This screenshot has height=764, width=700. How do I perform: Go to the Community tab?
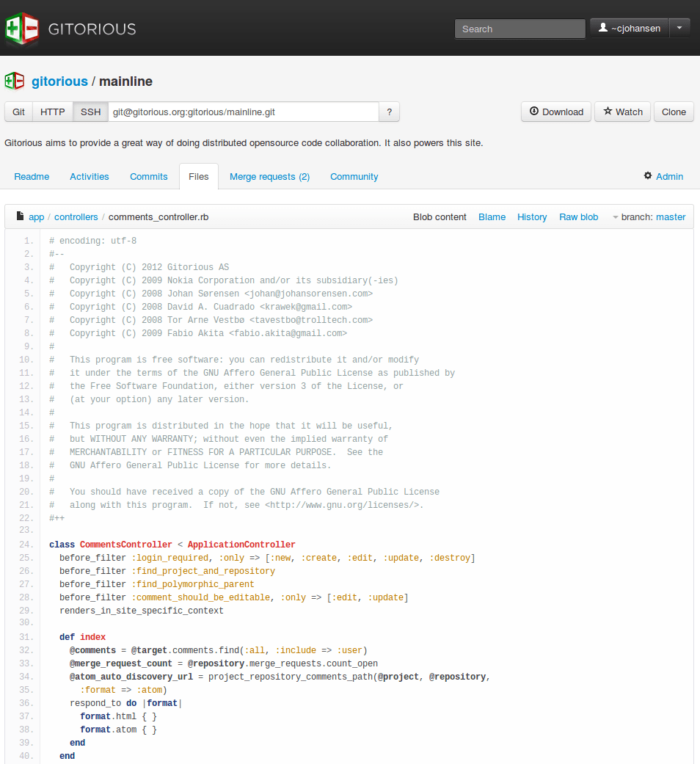[x=354, y=176]
